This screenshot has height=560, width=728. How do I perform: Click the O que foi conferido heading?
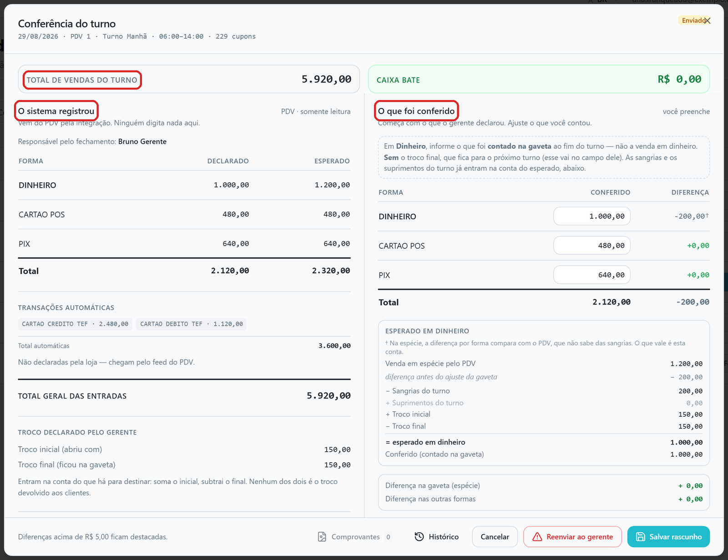(416, 111)
